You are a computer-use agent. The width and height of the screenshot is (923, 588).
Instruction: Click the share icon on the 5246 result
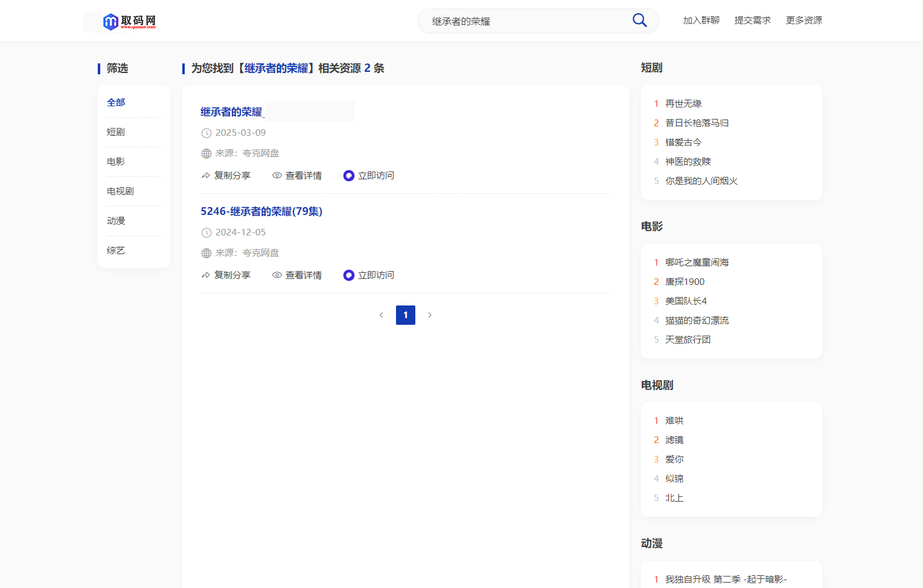[x=205, y=275]
